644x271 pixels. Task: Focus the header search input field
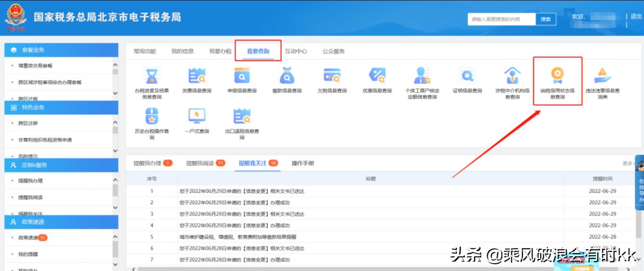pyautogui.click(x=502, y=19)
